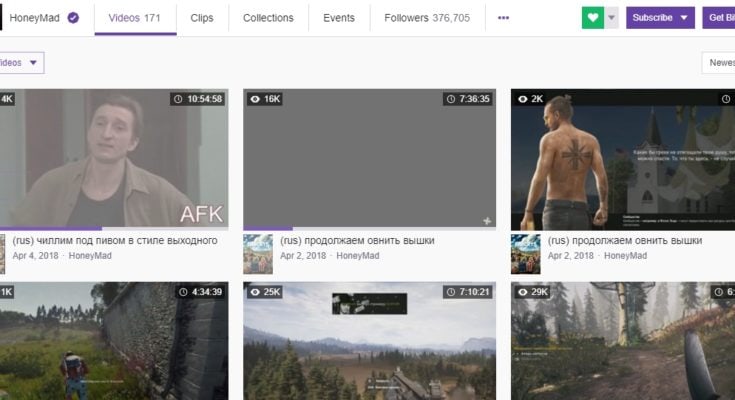The image size is (735, 400).
Task: Click eye icon on 16K views video
Action: click(255, 99)
